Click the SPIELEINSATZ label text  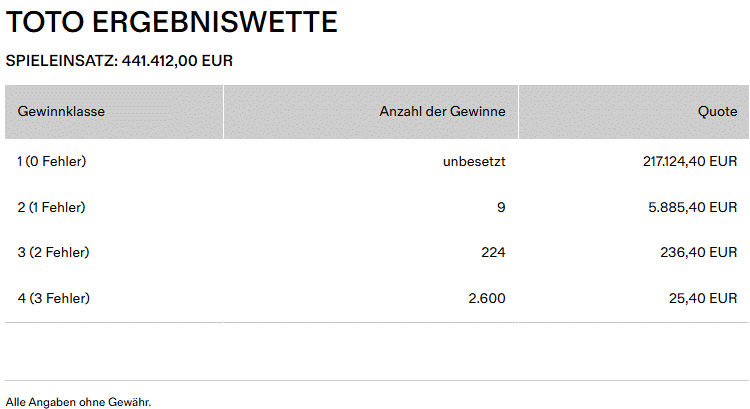tap(62, 61)
